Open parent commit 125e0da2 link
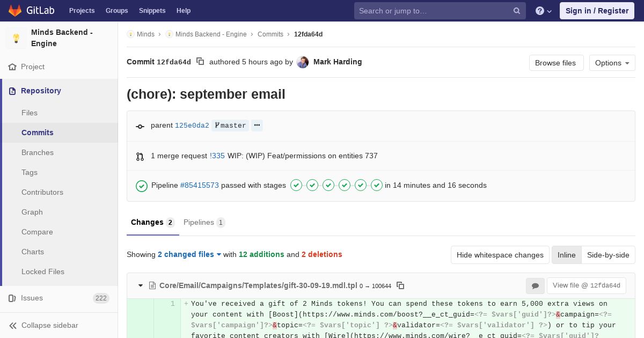Screen dimensions: 644x338 [192, 126]
